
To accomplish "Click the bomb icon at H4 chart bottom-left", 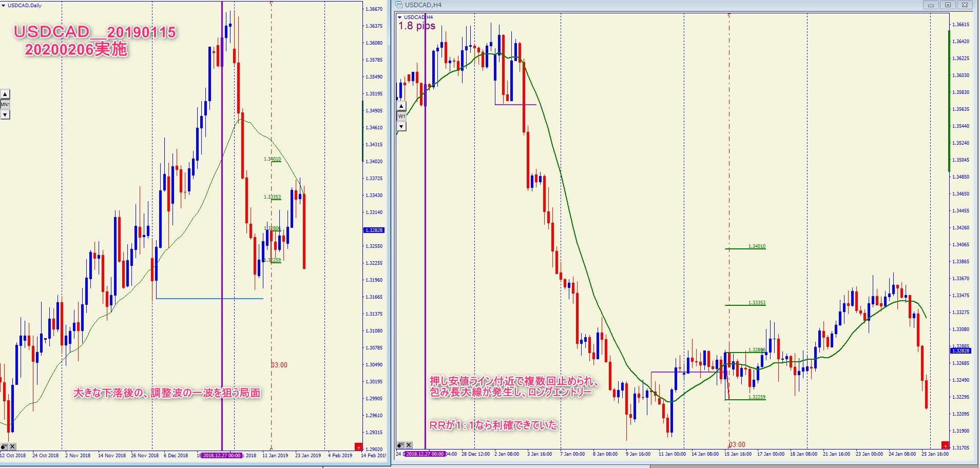I will 400,445.
